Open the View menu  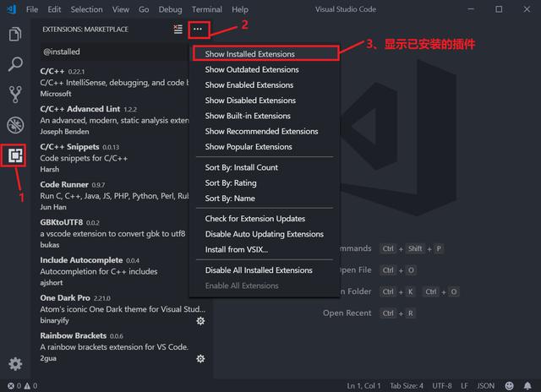point(120,9)
